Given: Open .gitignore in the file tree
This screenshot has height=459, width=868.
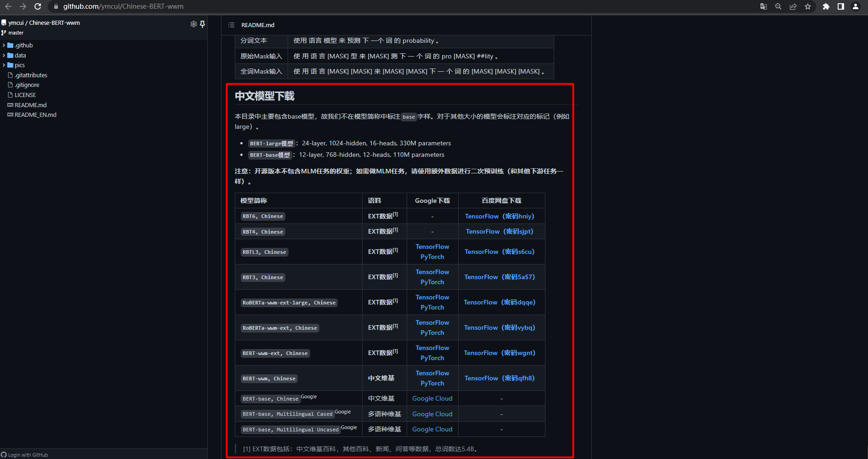Looking at the screenshot, I should click(x=27, y=85).
